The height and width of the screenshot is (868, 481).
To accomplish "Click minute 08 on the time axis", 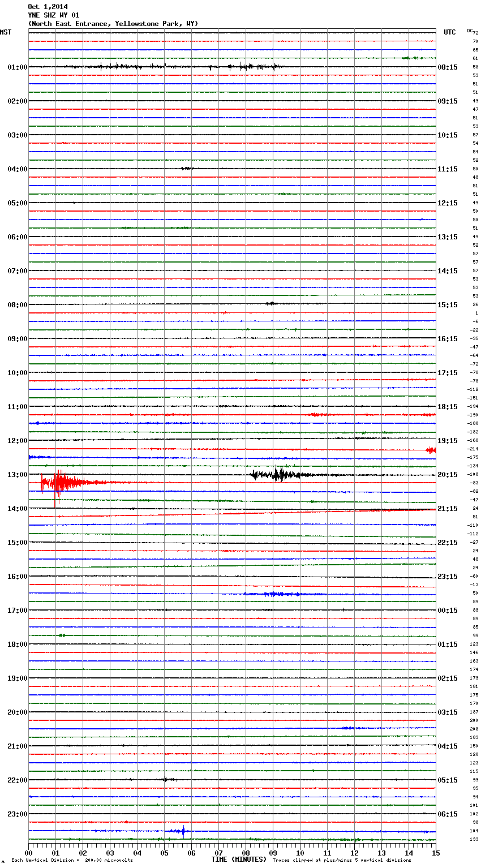I will pyautogui.click(x=246, y=853).
